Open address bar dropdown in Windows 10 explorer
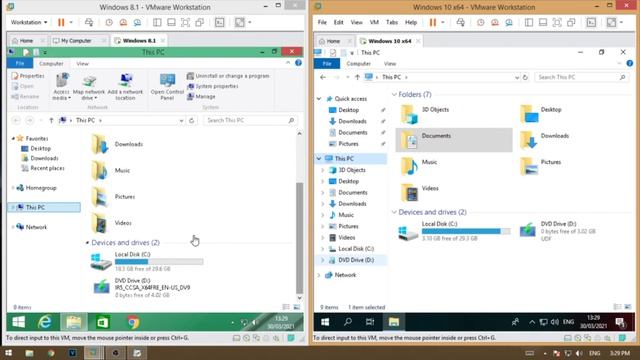The image size is (640, 360). click(517, 77)
